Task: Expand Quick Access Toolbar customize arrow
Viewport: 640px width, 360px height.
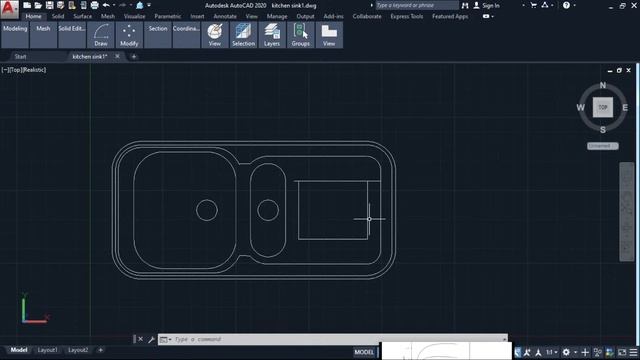Action: 149,5
